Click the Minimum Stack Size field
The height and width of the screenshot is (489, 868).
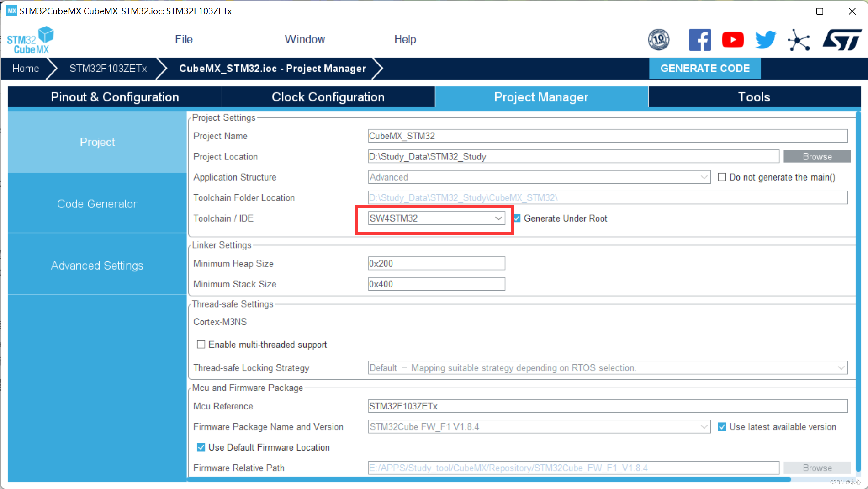click(436, 284)
